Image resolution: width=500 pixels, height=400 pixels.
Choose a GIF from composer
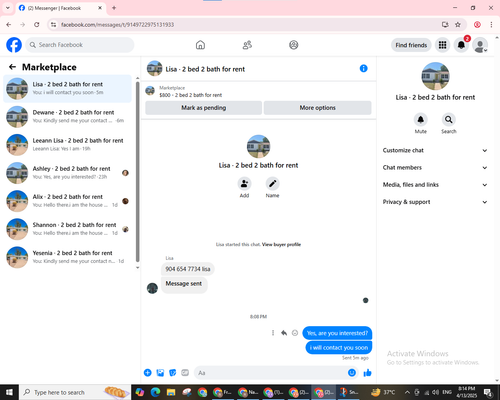pyautogui.click(x=185, y=373)
